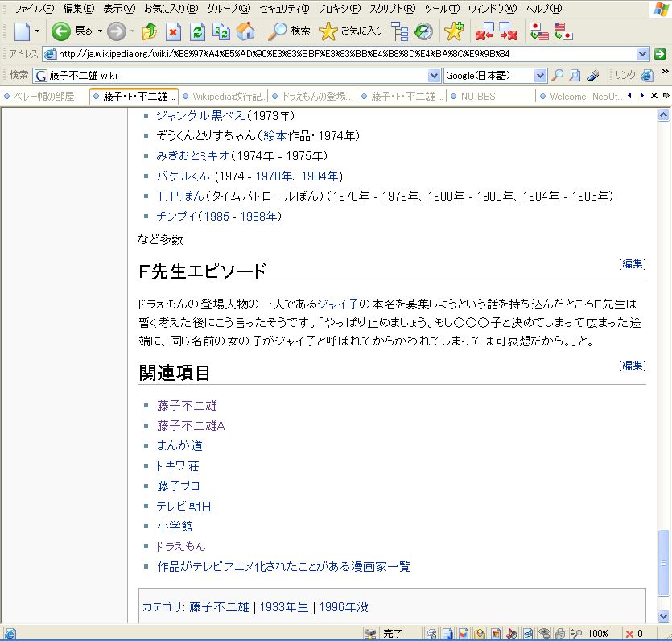Go to the home page icon
672x641 pixels.
click(x=245, y=31)
